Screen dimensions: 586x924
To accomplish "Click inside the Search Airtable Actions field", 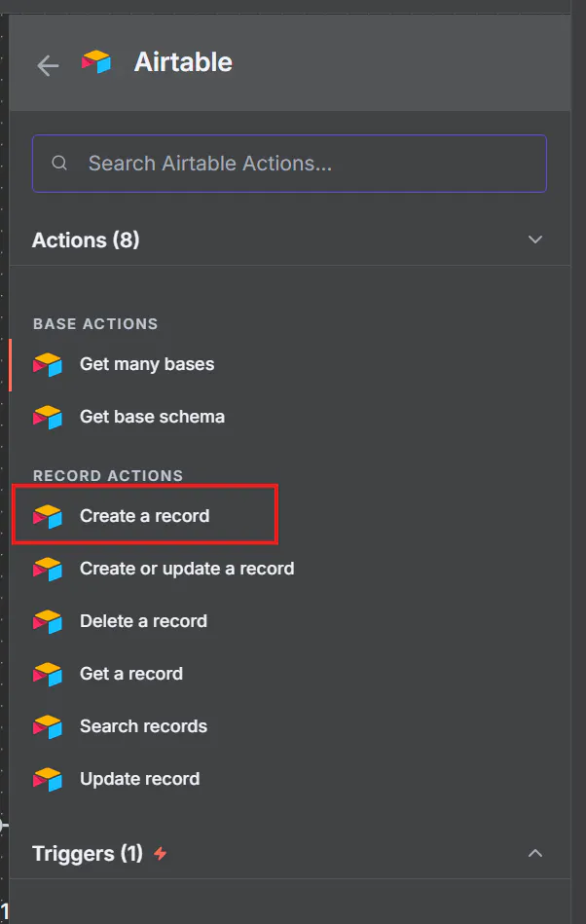I will click(x=289, y=164).
